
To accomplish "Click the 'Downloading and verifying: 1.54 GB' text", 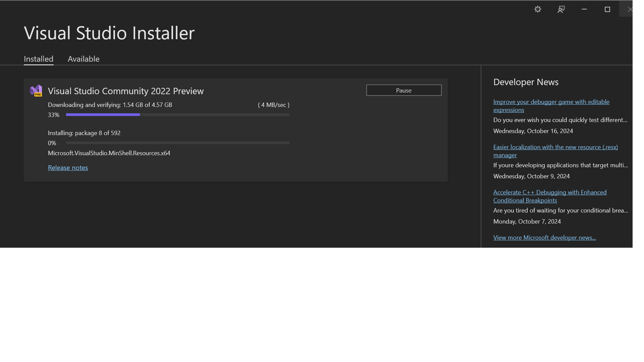I will pyautogui.click(x=110, y=105).
